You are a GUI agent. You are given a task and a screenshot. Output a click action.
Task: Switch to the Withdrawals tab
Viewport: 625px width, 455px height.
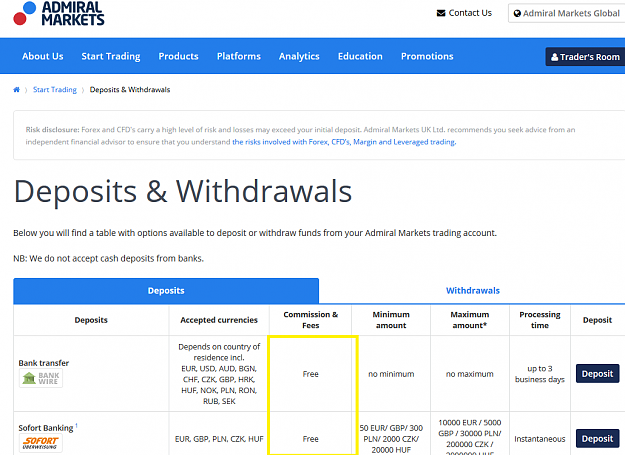(472, 291)
